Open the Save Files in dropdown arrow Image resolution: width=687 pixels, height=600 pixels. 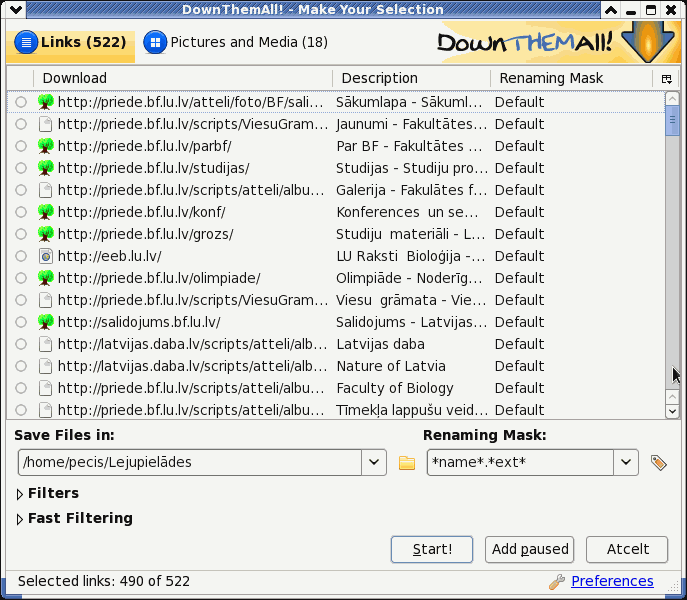click(x=374, y=462)
